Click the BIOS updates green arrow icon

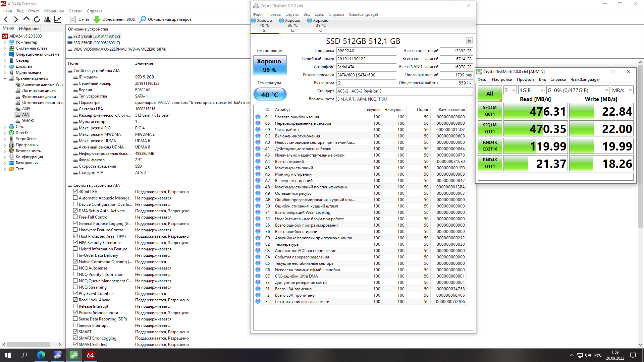[97, 19]
